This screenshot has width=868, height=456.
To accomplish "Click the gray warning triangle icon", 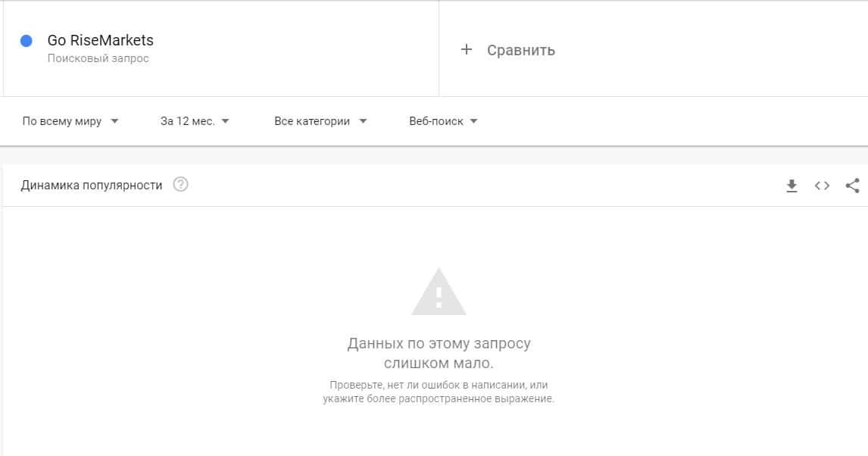I will pos(439,292).
